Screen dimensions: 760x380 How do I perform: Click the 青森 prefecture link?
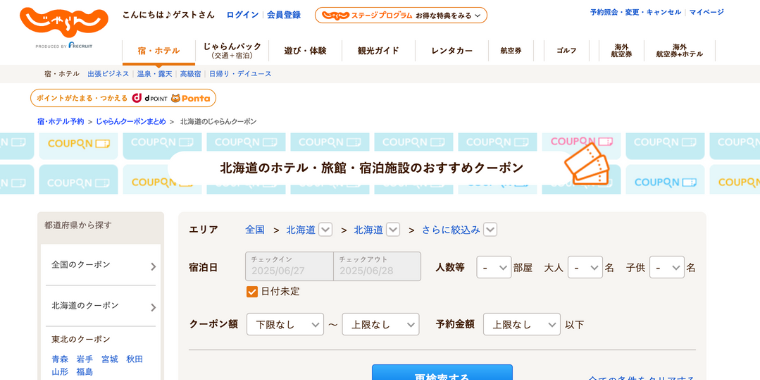pyautogui.click(x=60, y=359)
